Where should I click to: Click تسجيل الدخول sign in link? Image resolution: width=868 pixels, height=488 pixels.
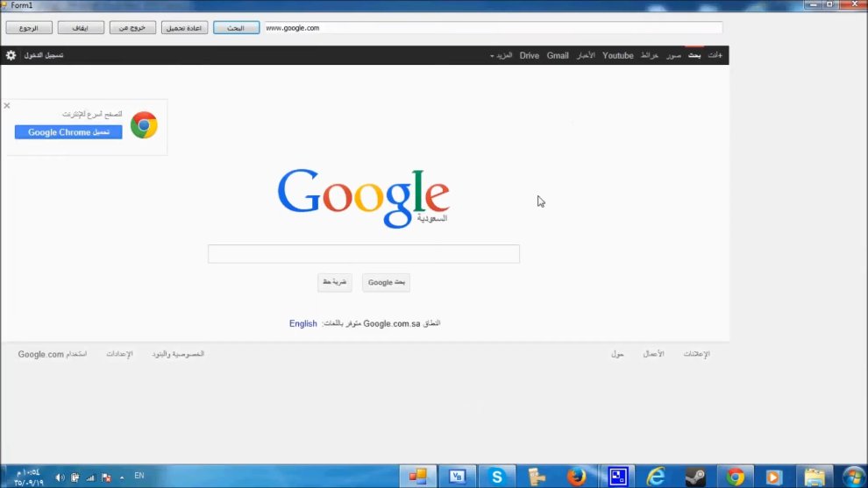point(44,55)
